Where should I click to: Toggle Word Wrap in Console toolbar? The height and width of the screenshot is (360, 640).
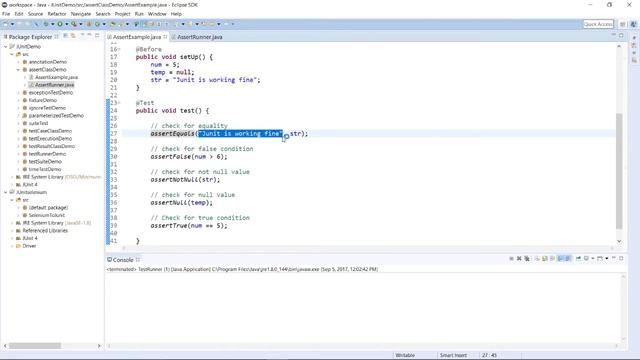tap(552, 258)
